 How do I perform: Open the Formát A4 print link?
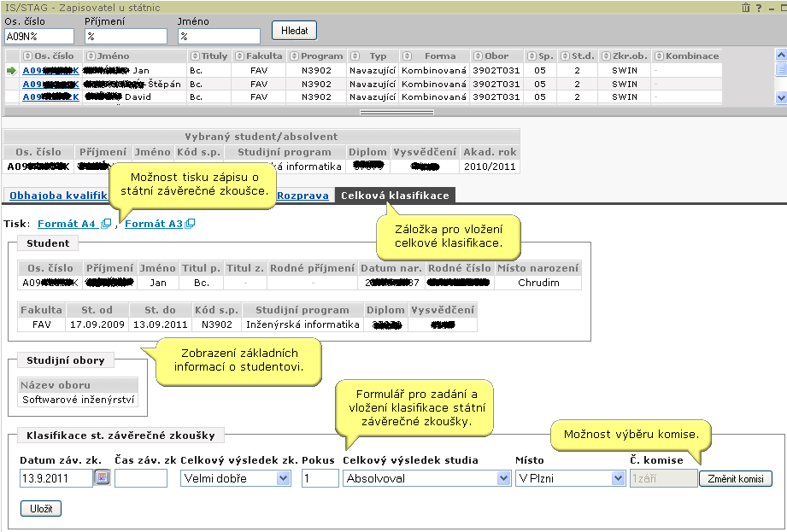pyautogui.click(x=67, y=224)
